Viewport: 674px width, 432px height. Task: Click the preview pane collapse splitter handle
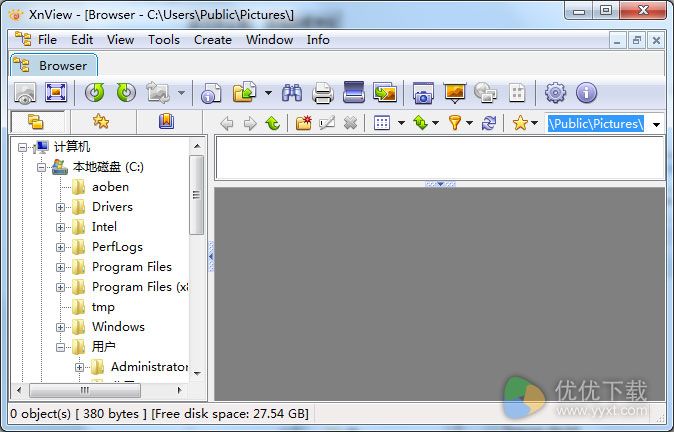click(x=440, y=184)
